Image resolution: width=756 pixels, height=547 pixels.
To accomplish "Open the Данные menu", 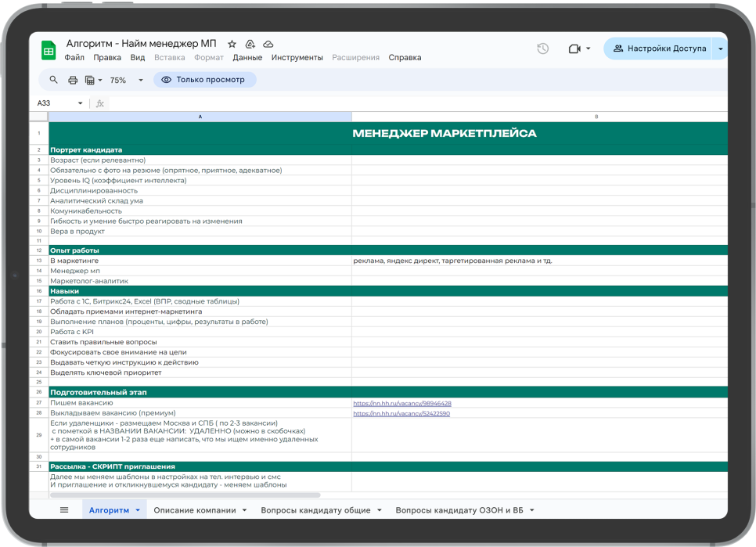I will tap(247, 58).
